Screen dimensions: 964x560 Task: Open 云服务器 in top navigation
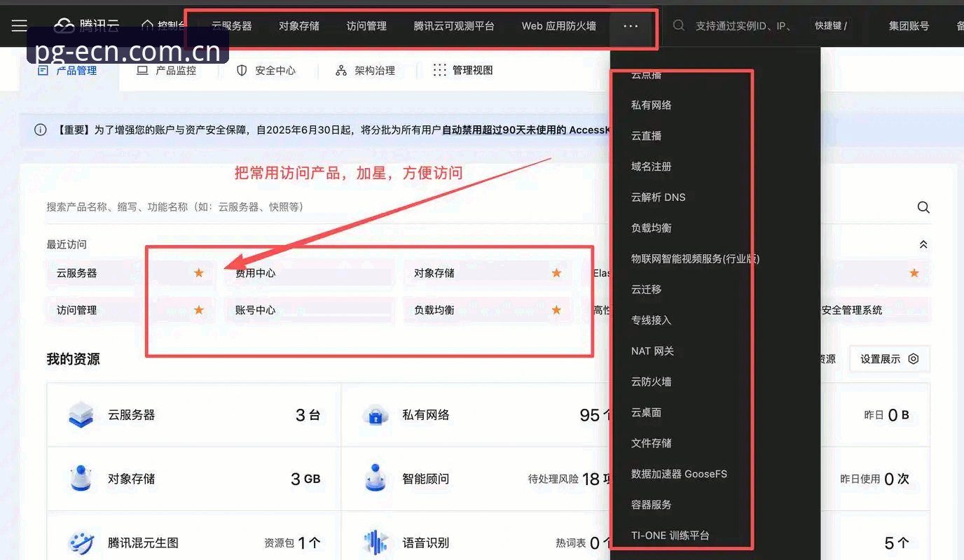232,26
